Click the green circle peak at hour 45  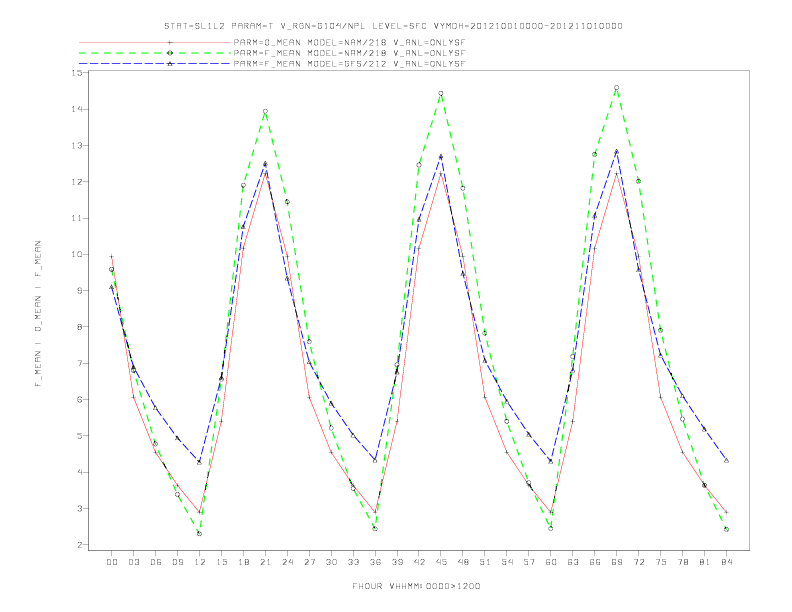(x=441, y=93)
